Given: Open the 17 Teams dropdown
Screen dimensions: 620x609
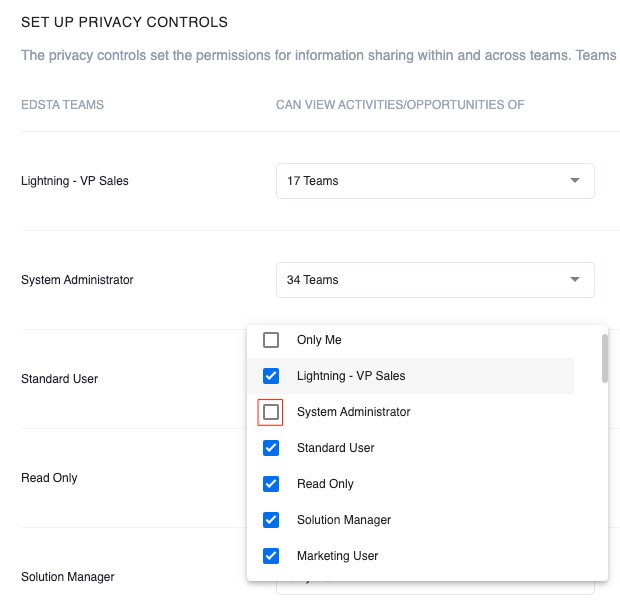Looking at the screenshot, I should [434, 181].
